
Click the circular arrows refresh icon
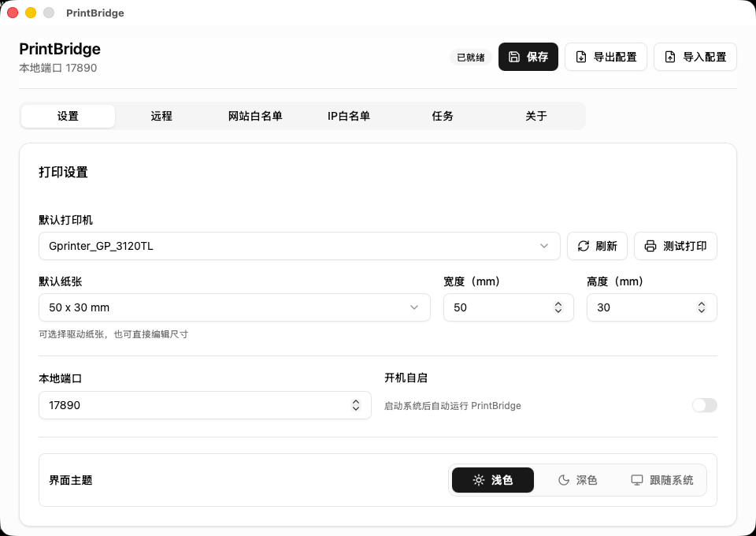[584, 246]
